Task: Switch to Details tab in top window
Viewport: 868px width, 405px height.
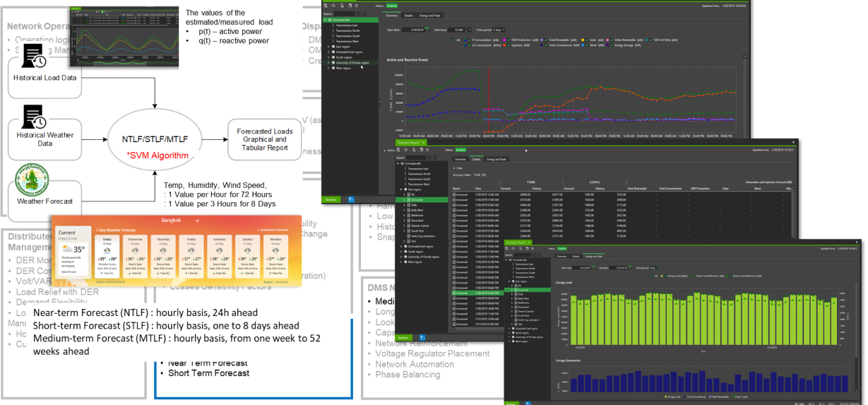Action: coord(408,16)
